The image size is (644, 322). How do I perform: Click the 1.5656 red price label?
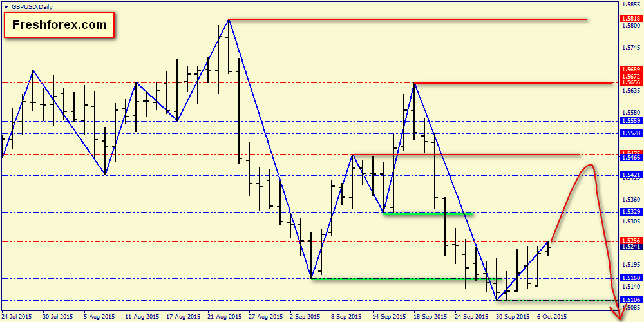click(630, 82)
